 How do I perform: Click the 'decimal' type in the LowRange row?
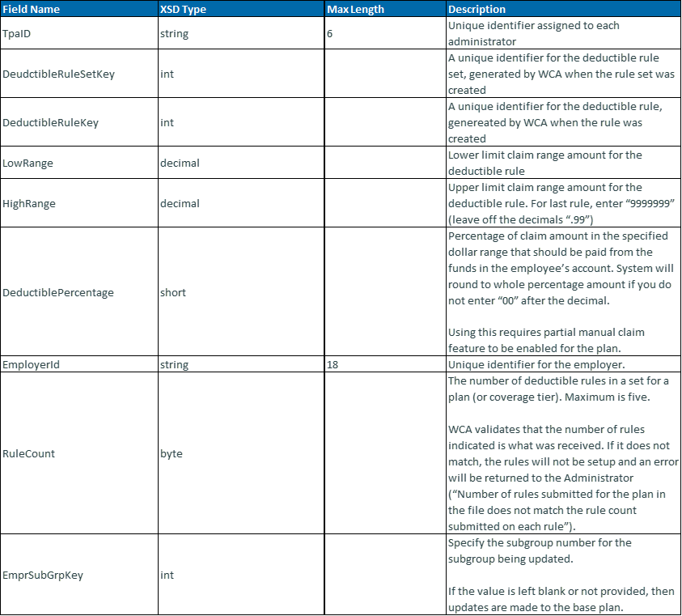tap(180, 164)
